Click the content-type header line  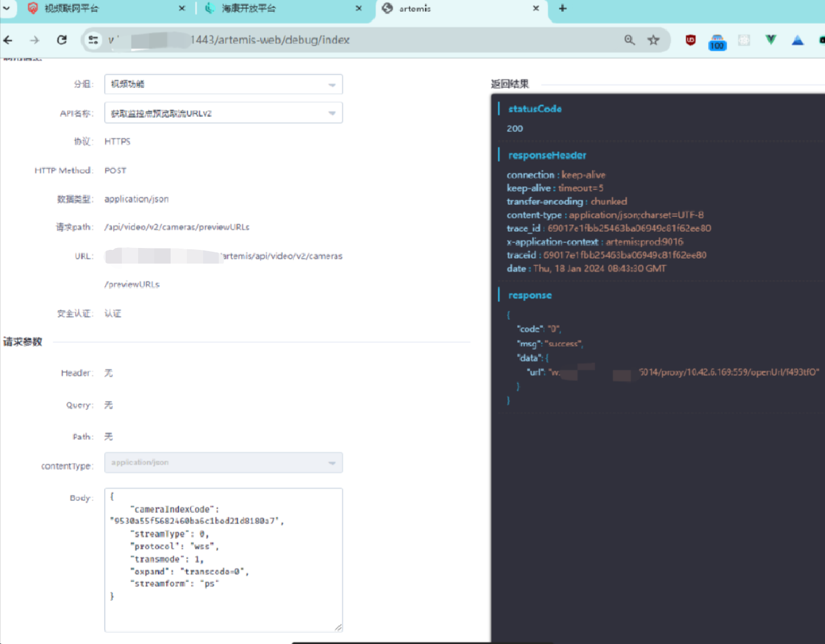[605, 215]
